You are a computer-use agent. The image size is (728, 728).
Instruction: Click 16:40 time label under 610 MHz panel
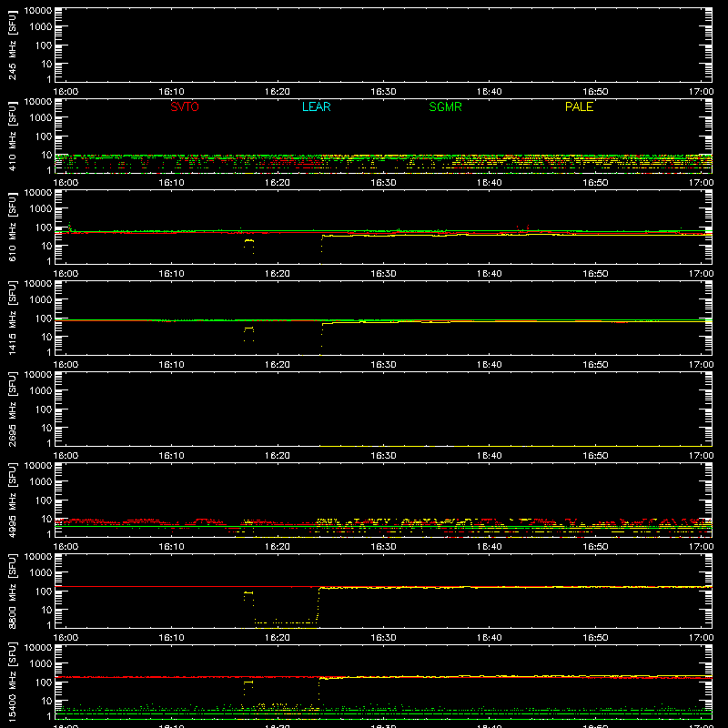(x=490, y=274)
